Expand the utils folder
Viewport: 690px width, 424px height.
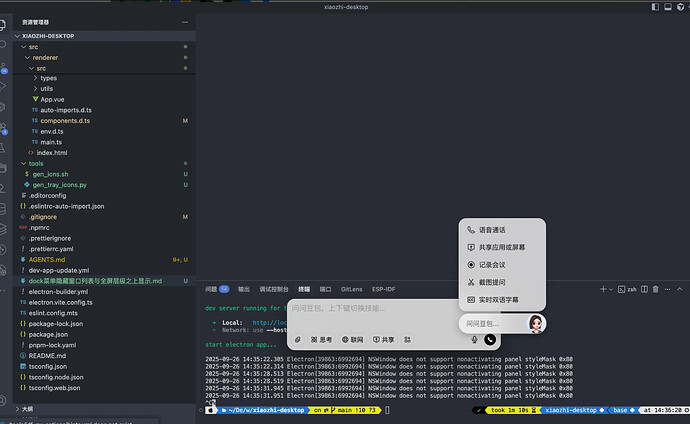tap(104, 88)
